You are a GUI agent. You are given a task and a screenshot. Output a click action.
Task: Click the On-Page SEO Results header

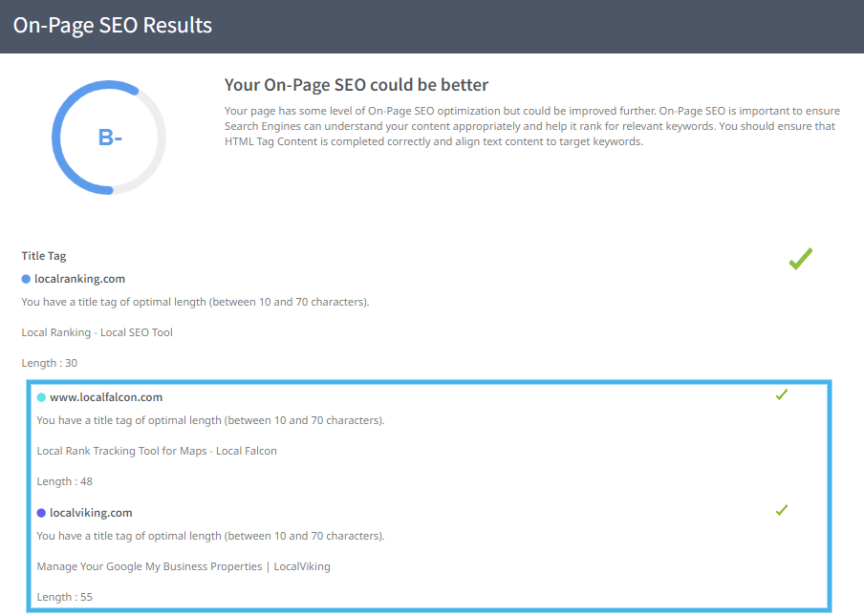(x=113, y=25)
